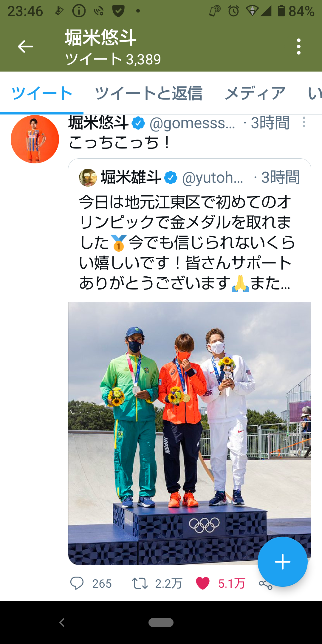Screen dimensions: 322x644
Task: Tap 堀米雄斗 name in quoted tweet
Action: coord(131,177)
